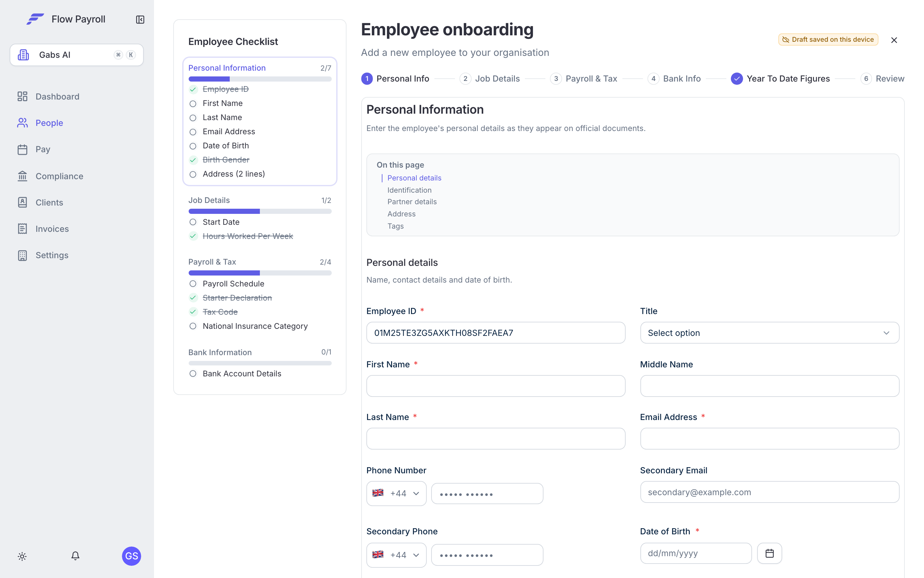Open Gabs AI organisation switcher

[76, 55]
